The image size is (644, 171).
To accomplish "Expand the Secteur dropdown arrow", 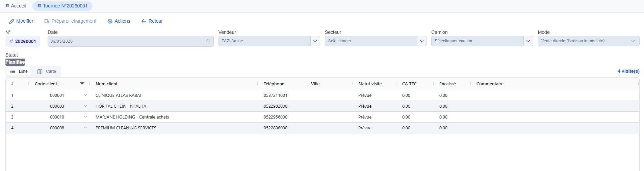I will coord(421,41).
